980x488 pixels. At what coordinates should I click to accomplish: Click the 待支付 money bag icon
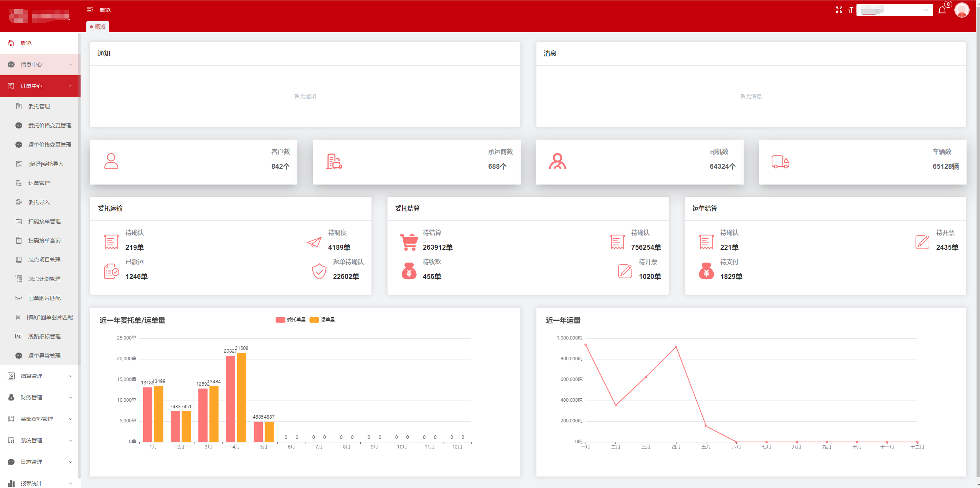coord(706,271)
